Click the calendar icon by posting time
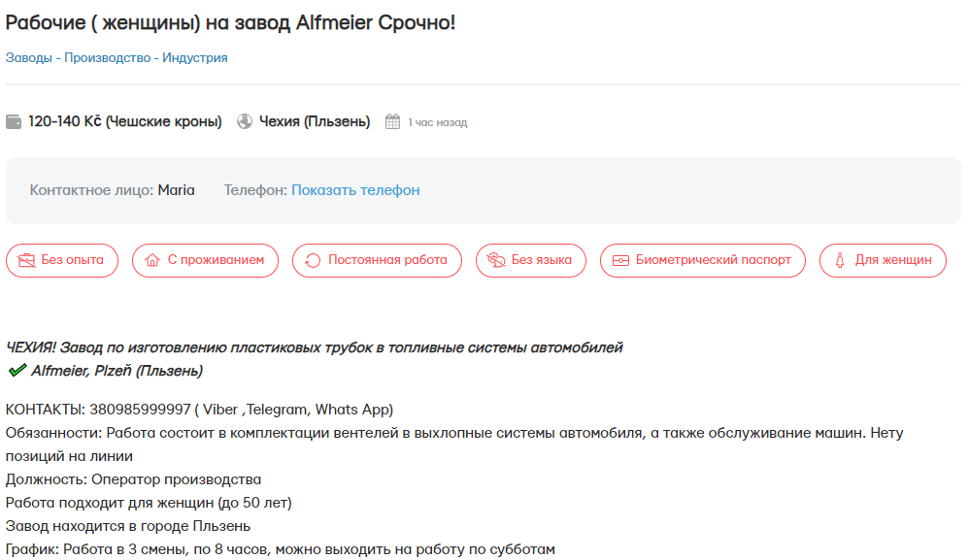 [x=392, y=122]
